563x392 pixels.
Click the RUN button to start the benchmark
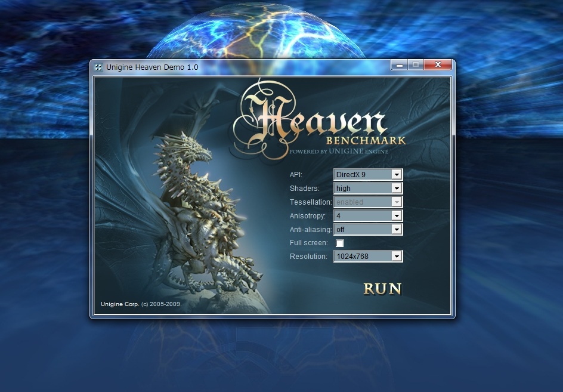(x=382, y=289)
